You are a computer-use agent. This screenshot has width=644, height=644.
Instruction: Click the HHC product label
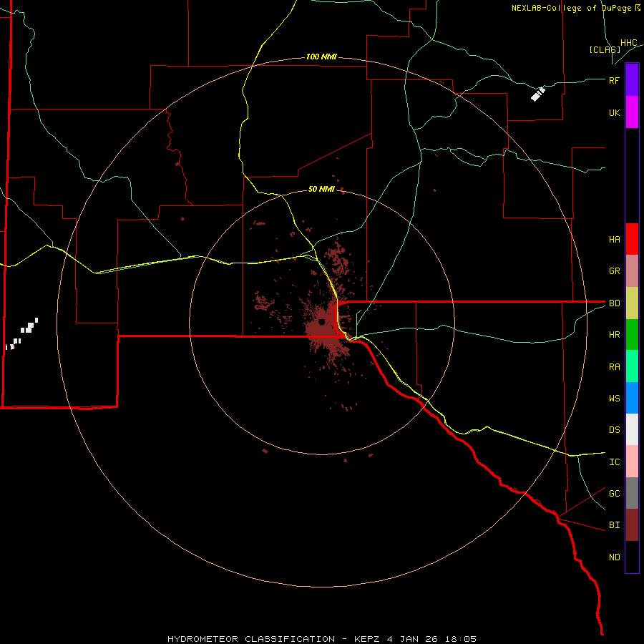pyautogui.click(x=628, y=43)
